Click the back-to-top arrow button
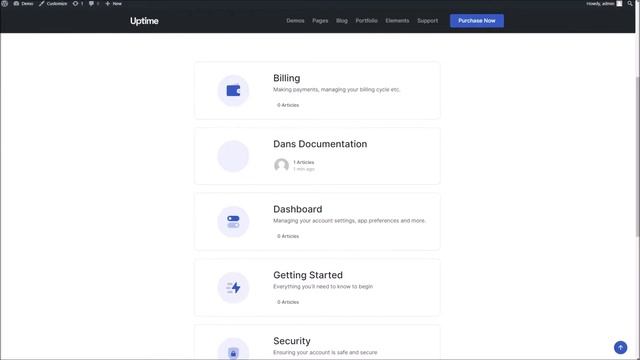 620,347
